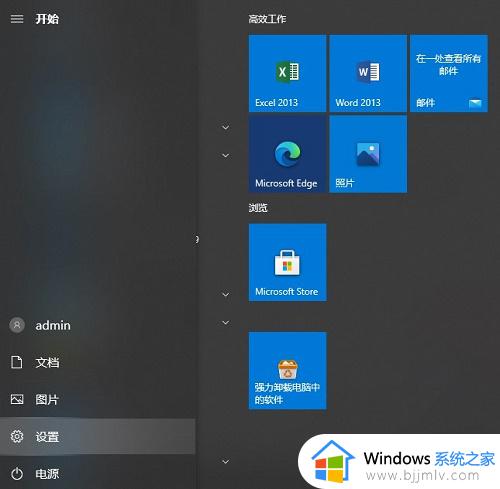The width and height of the screenshot is (500, 489).
Task: Click the hamburger menu icon beside 开始
Action: tap(17, 19)
